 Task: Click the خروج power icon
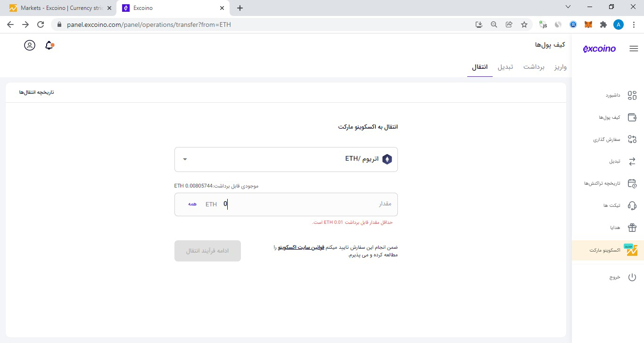[x=632, y=277]
